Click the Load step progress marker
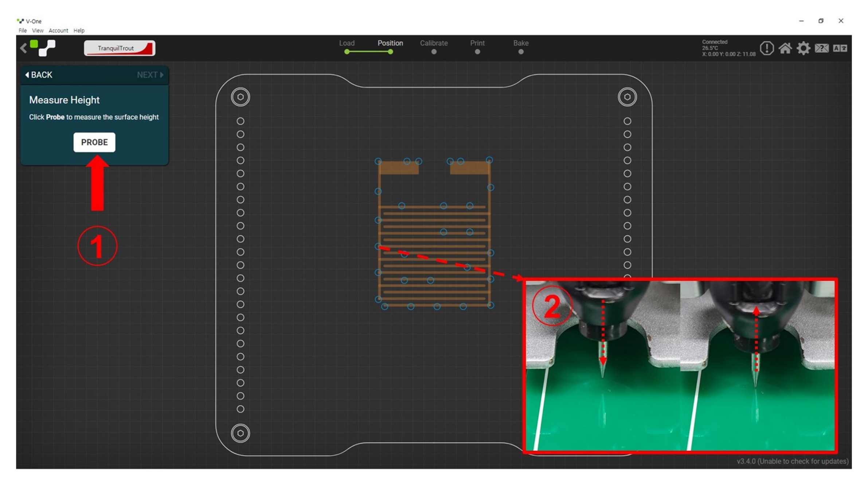The width and height of the screenshot is (868, 486). [x=347, y=52]
